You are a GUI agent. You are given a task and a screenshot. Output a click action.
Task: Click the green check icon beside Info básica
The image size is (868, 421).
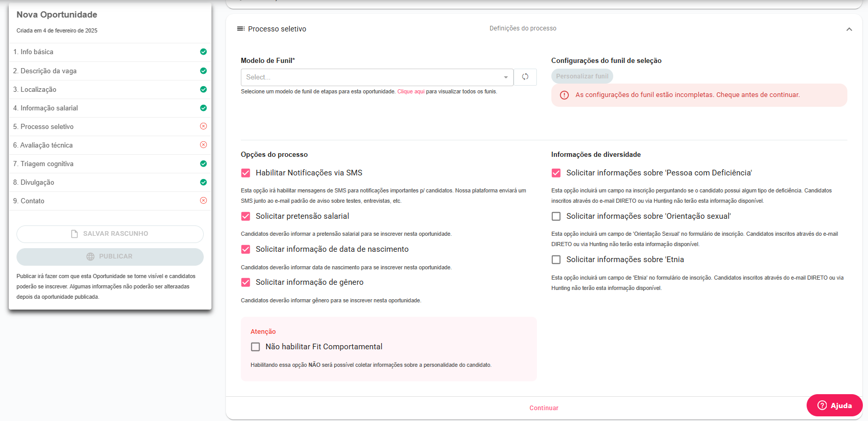tap(203, 52)
